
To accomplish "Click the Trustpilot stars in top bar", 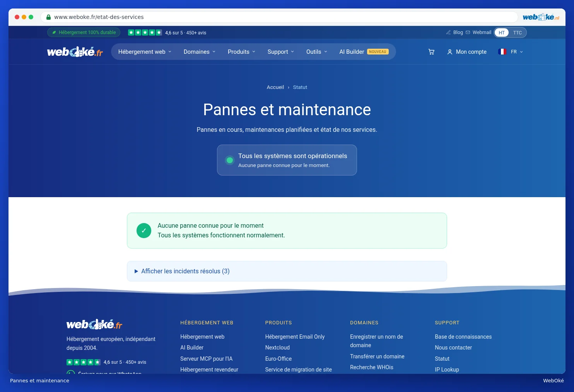I will click(x=145, y=32).
